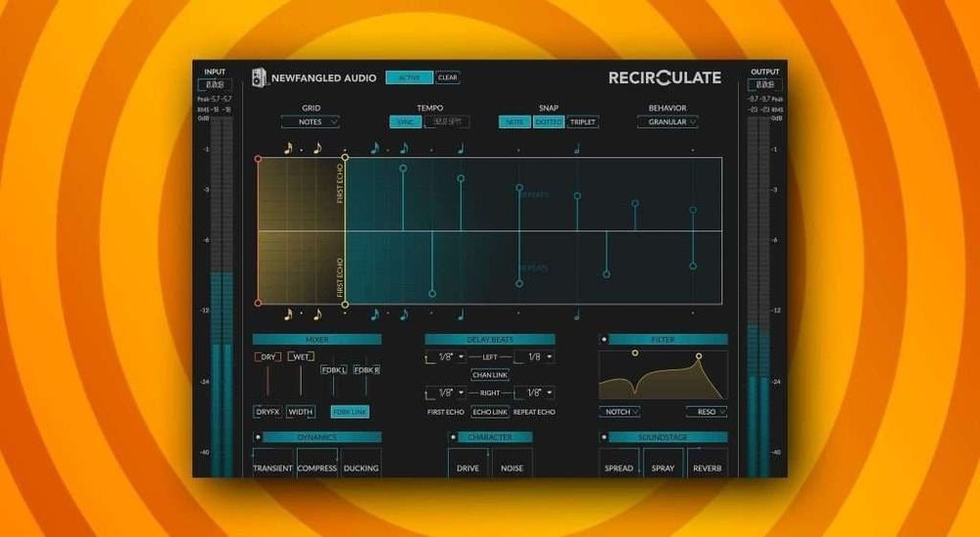980x537 pixels.
Task: Select blue quarter-note marker above grid
Action: 461,148
